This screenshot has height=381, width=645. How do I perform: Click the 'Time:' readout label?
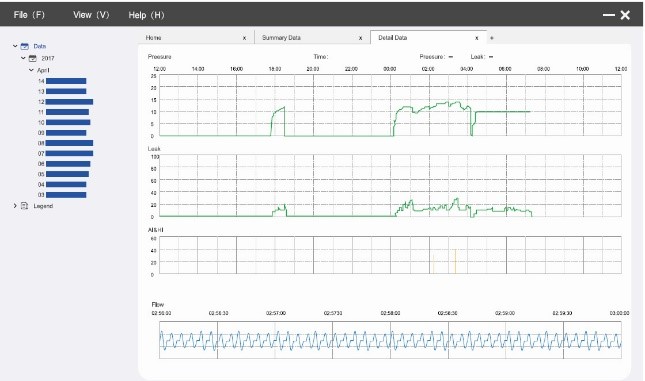tap(321, 57)
